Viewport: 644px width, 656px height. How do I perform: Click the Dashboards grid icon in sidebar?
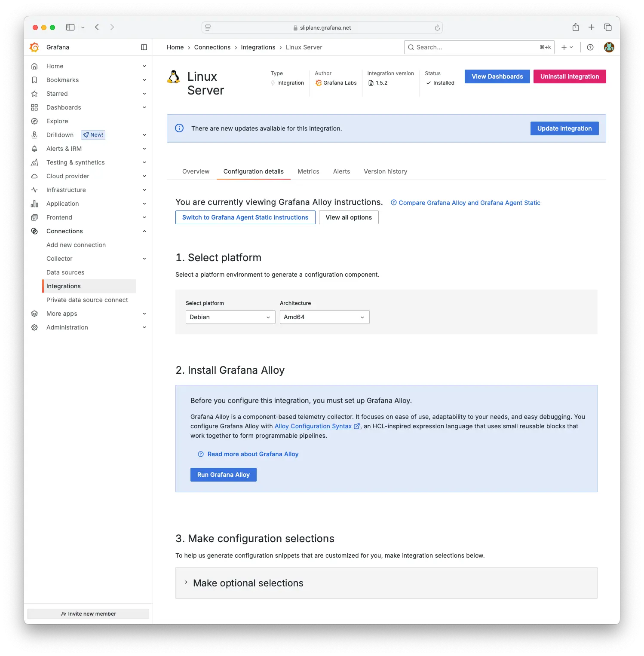point(34,107)
